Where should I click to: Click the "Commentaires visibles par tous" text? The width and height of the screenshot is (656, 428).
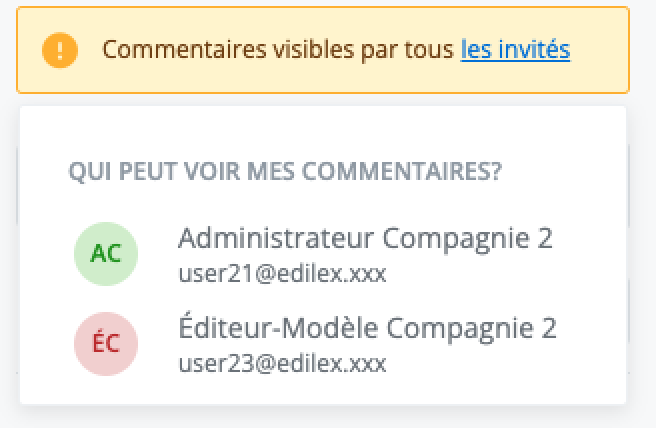tap(279, 49)
